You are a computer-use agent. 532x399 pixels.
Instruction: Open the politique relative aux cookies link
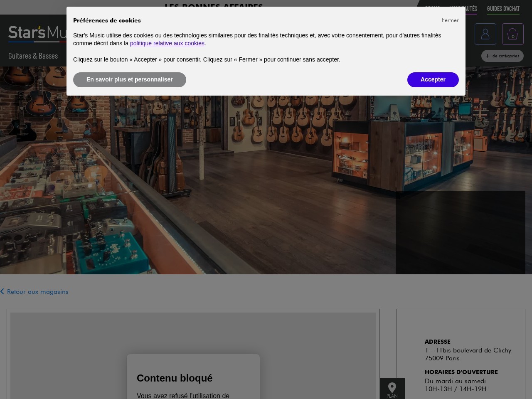coord(167,43)
